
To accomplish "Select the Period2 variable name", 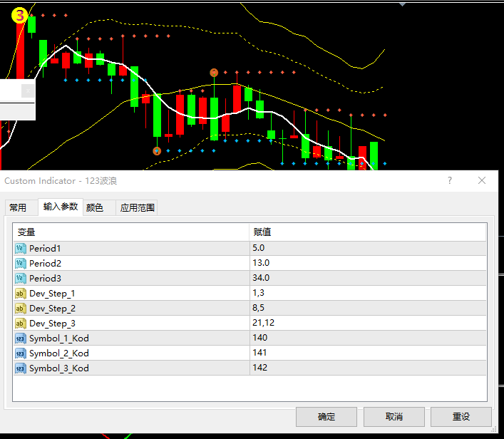I will click(x=46, y=264).
